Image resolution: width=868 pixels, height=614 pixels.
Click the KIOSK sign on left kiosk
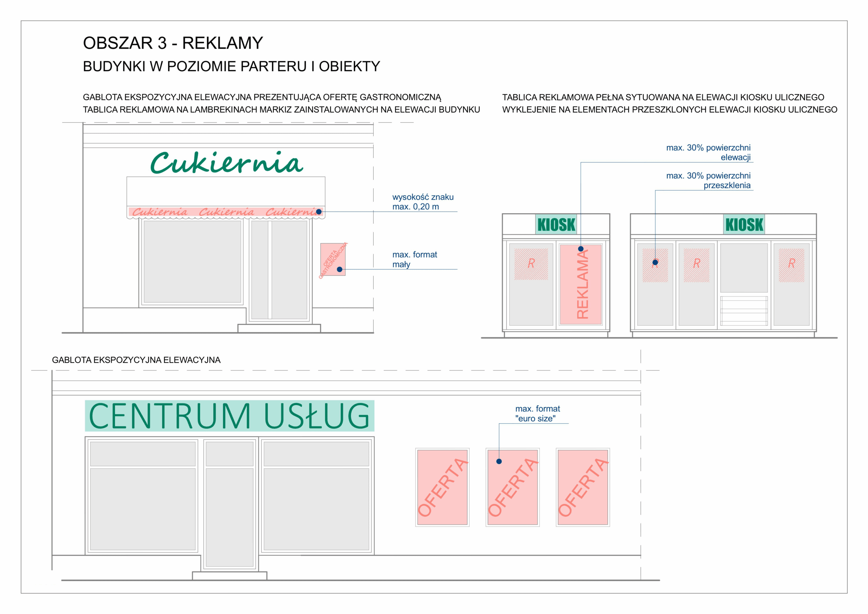click(556, 224)
